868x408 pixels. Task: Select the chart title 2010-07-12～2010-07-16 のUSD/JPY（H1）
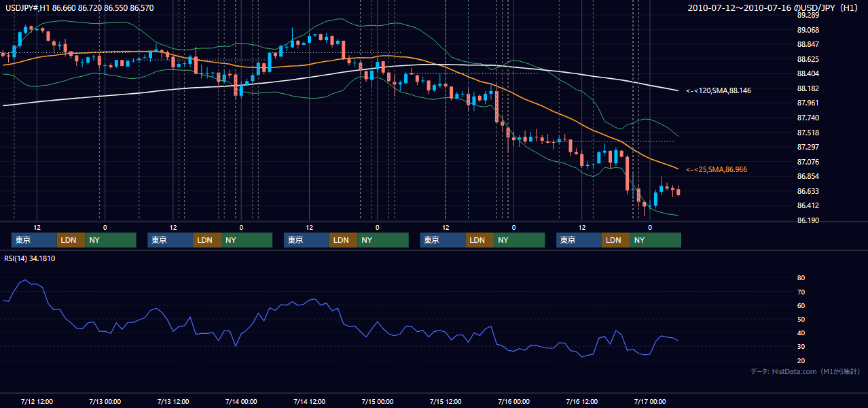pyautogui.click(x=772, y=8)
